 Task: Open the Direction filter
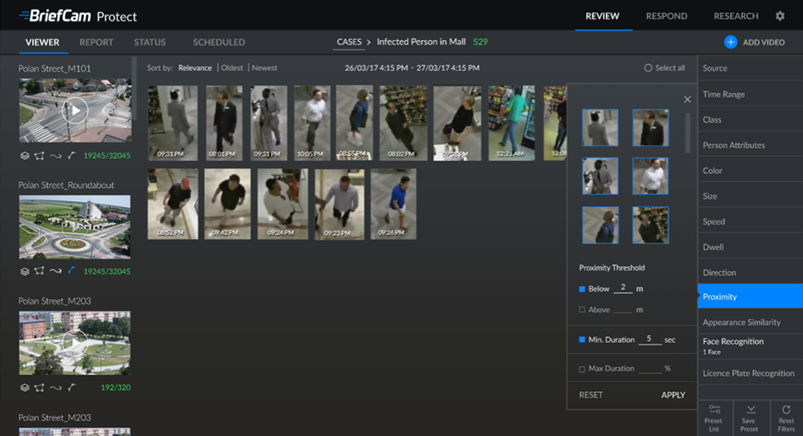coord(750,273)
